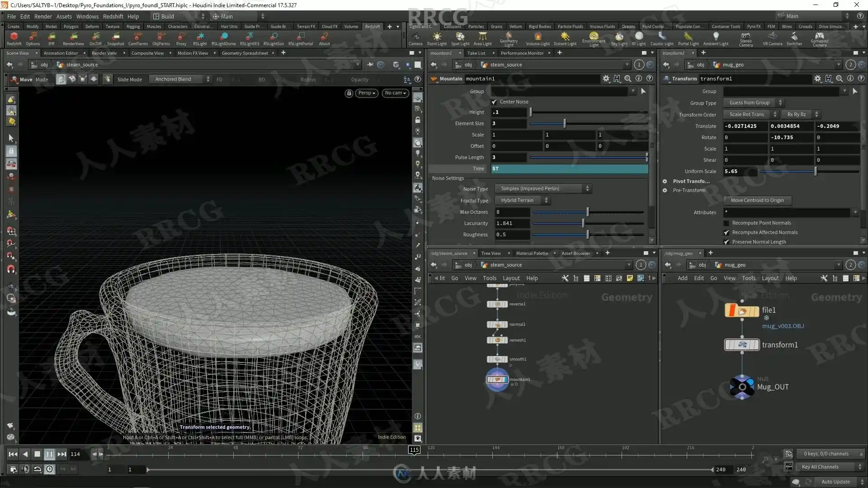Open the Redshift menu
868x488 pixels.
(113, 16)
